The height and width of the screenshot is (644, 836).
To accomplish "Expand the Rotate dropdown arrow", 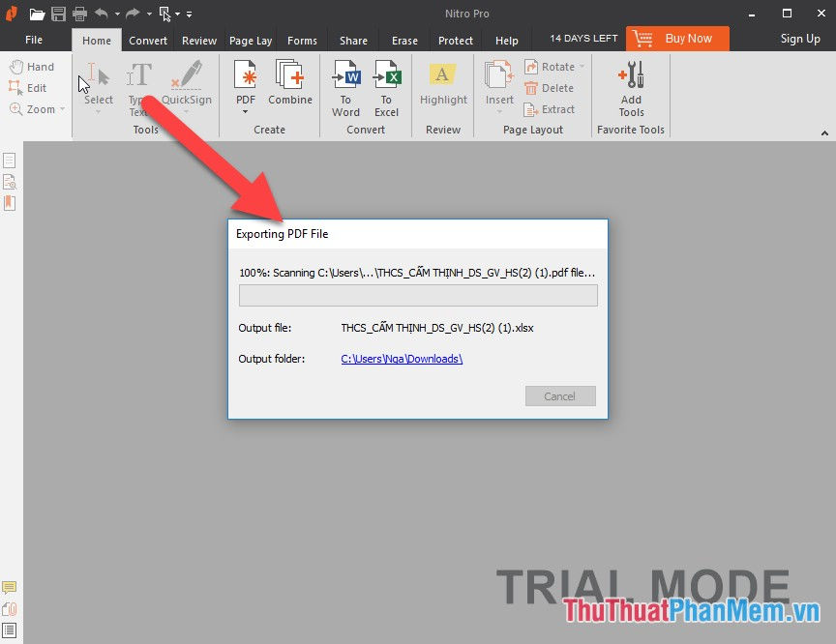I will point(582,67).
